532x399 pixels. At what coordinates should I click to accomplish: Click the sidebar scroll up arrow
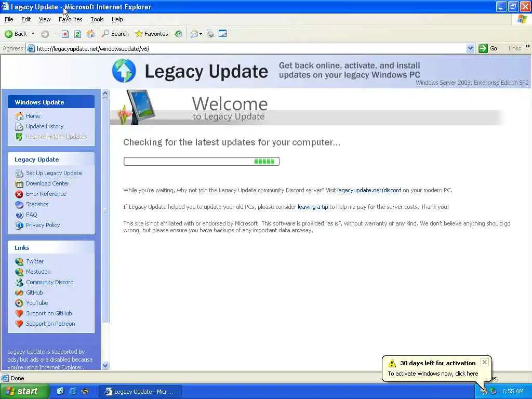pos(105,94)
